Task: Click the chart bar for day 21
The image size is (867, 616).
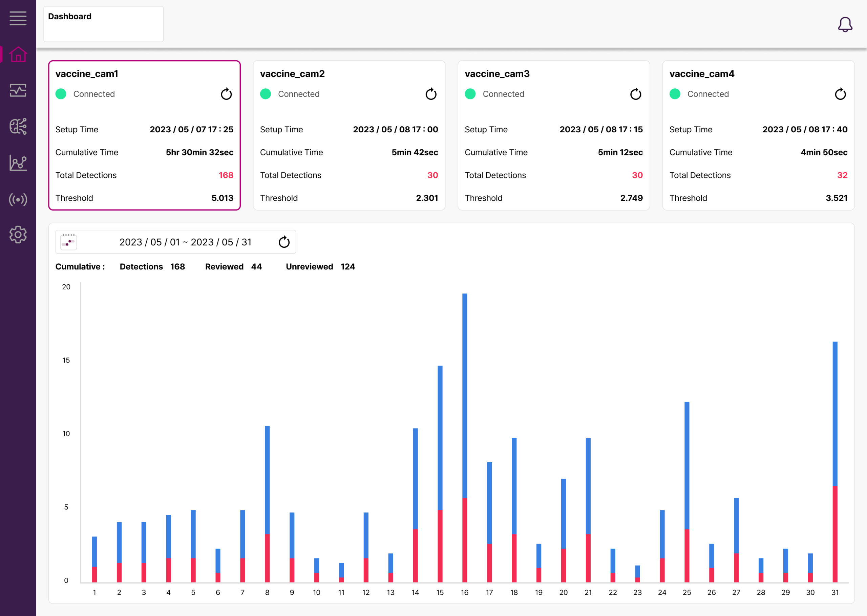Action: point(588,510)
